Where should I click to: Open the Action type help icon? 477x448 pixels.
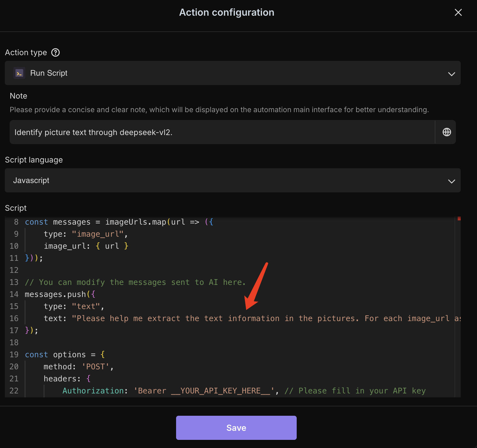[x=55, y=52]
